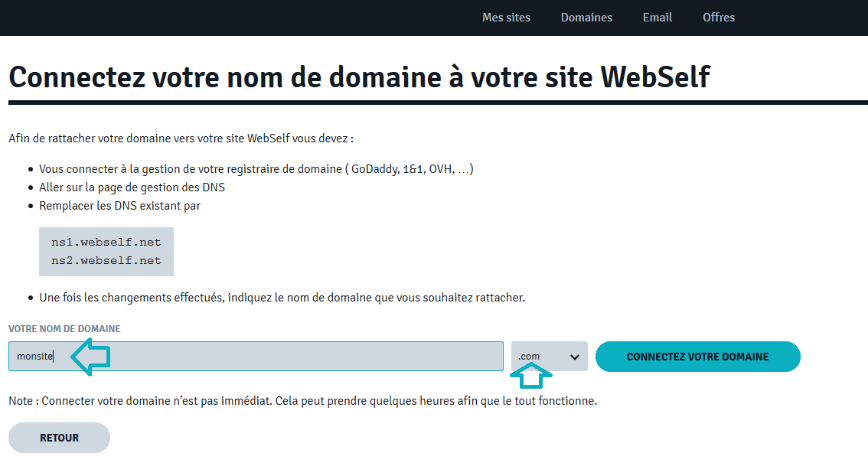
Task: Open the Email navigation item
Action: click(657, 18)
